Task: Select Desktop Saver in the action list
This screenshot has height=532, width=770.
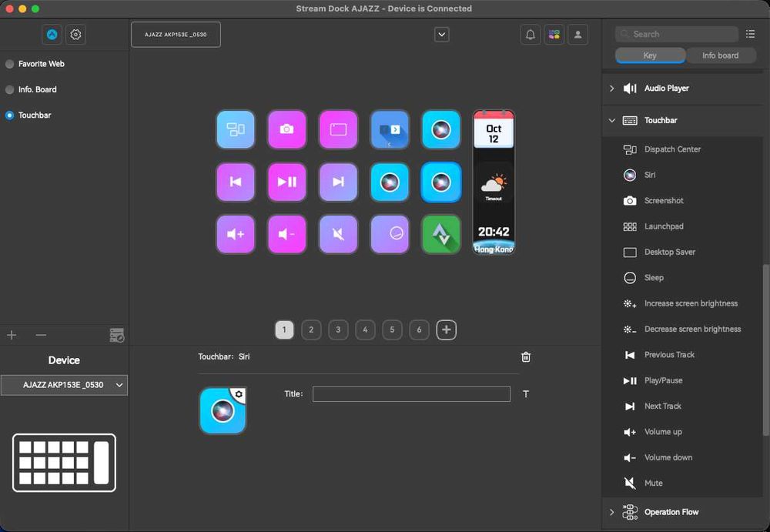Action: tap(682, 252)
